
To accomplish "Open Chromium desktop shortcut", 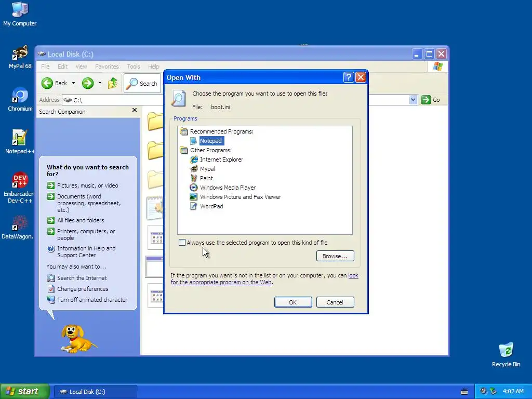I will (20, 99).
